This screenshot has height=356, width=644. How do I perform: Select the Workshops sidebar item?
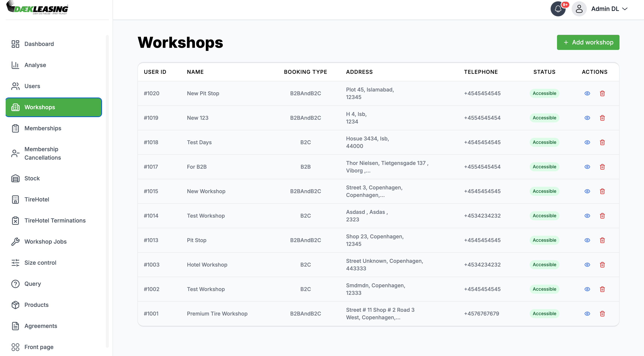(x=53, y=107)
